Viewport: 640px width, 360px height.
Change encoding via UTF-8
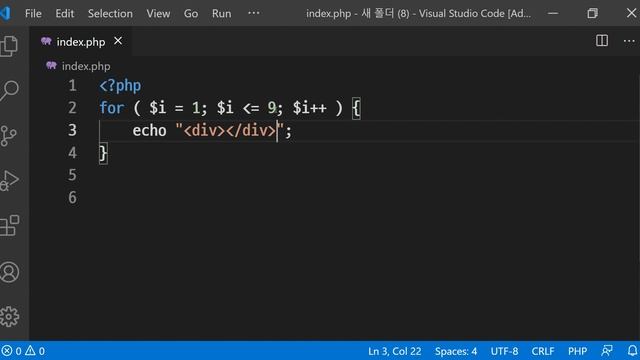click(x=504, y=351)
